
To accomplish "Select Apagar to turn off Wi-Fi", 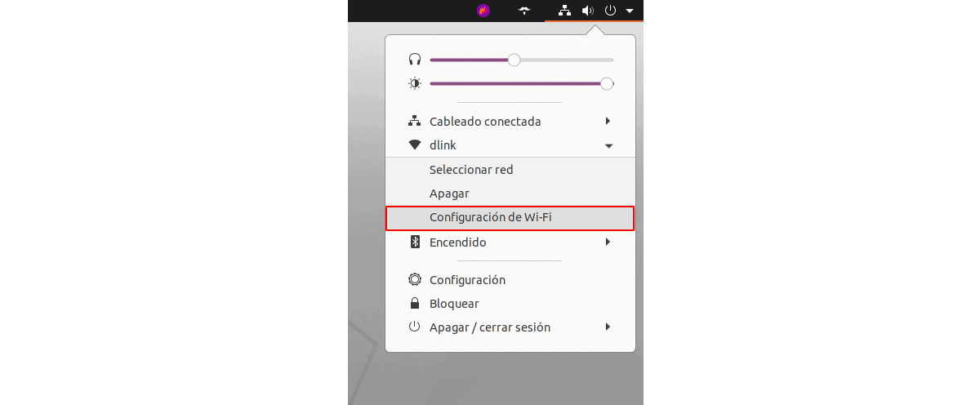I will click(x=510, y=194).
